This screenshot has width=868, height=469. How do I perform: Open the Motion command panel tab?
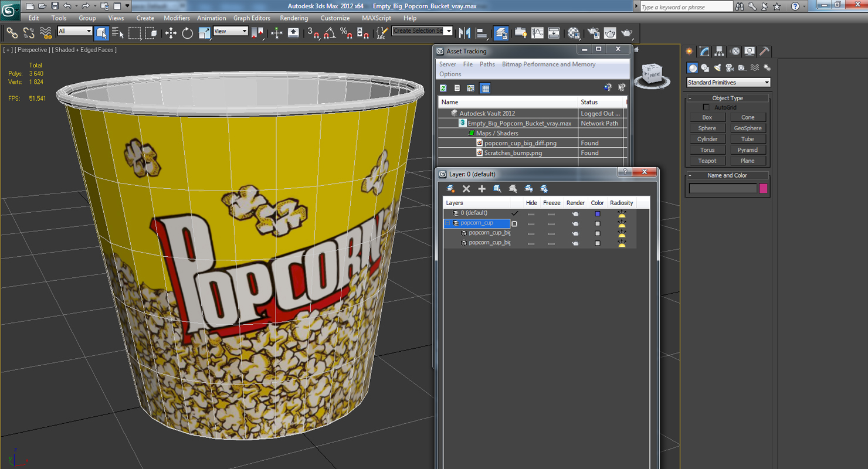735,52
